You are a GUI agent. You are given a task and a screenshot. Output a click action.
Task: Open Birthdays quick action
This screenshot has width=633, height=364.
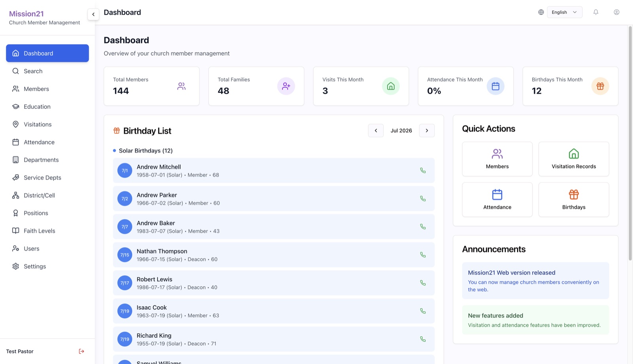pyautogui.click(x=574, y=200)
